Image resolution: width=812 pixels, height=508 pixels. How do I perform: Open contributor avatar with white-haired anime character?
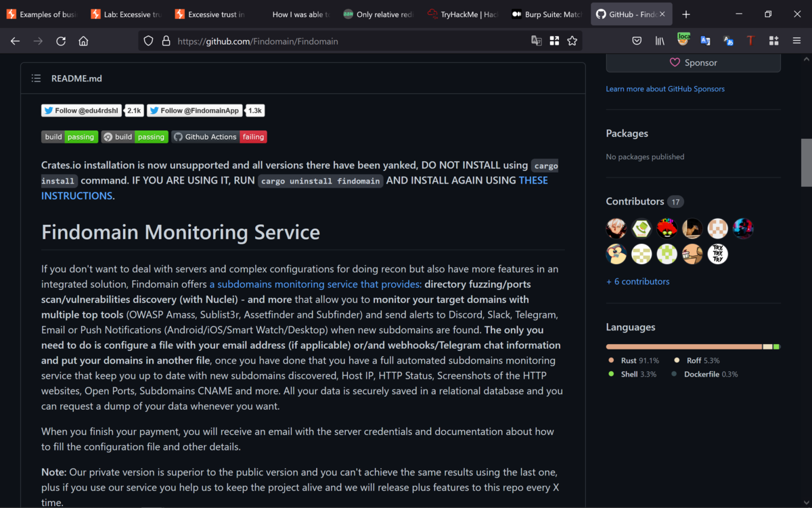tap(616, 228)
